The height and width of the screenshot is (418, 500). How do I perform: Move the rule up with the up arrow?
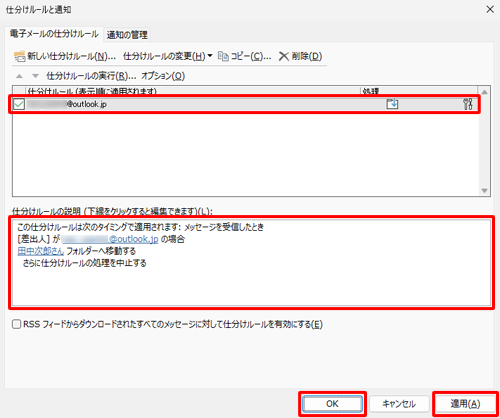pyautogui.click(x=19, y=76)
